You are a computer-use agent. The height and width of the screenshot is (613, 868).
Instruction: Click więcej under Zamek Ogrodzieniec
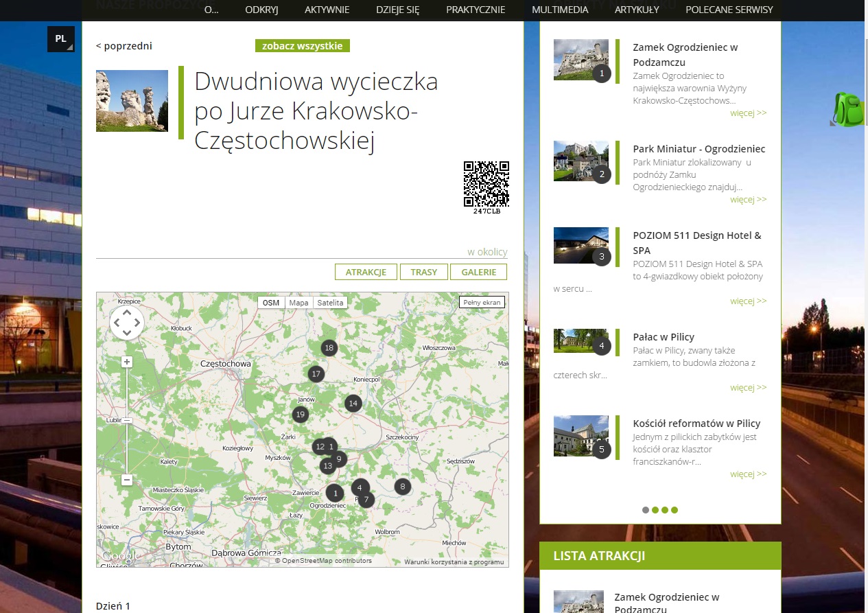coord(748,113)
